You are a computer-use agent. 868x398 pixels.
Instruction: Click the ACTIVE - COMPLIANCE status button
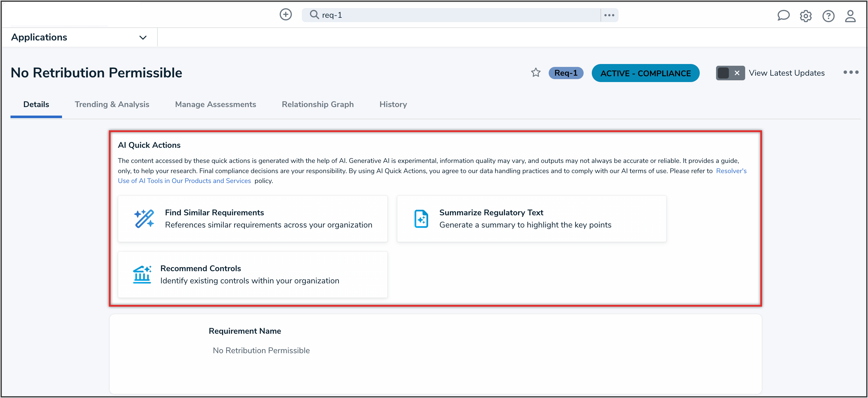645,73
